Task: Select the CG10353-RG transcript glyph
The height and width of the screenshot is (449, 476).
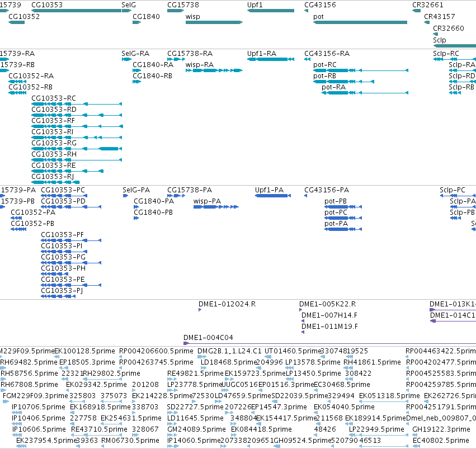Action: point(77,149)
